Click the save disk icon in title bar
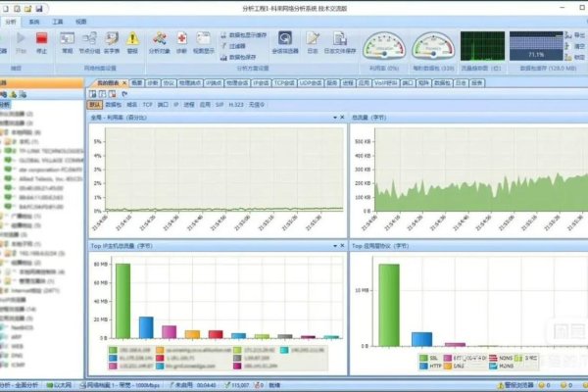 (x=39, y=8)
